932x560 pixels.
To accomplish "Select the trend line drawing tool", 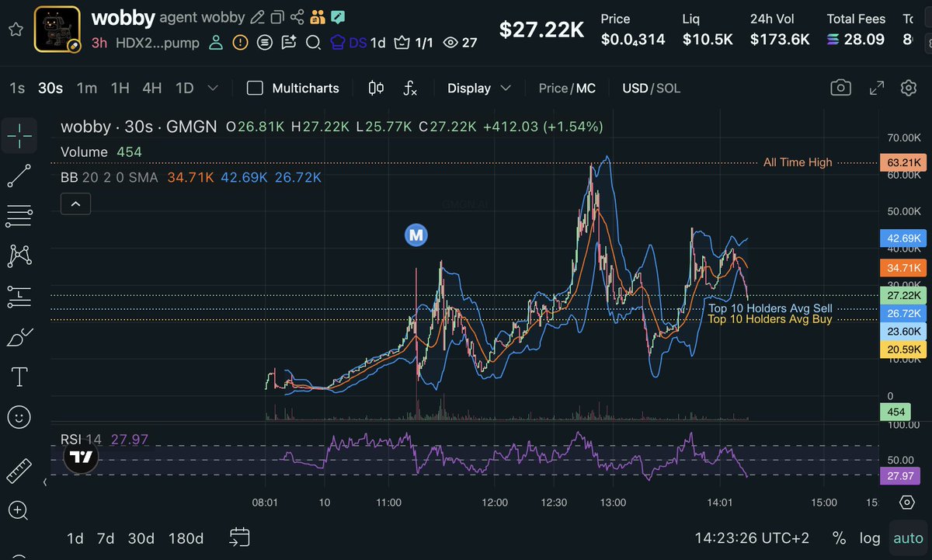I will coord(19,176).
